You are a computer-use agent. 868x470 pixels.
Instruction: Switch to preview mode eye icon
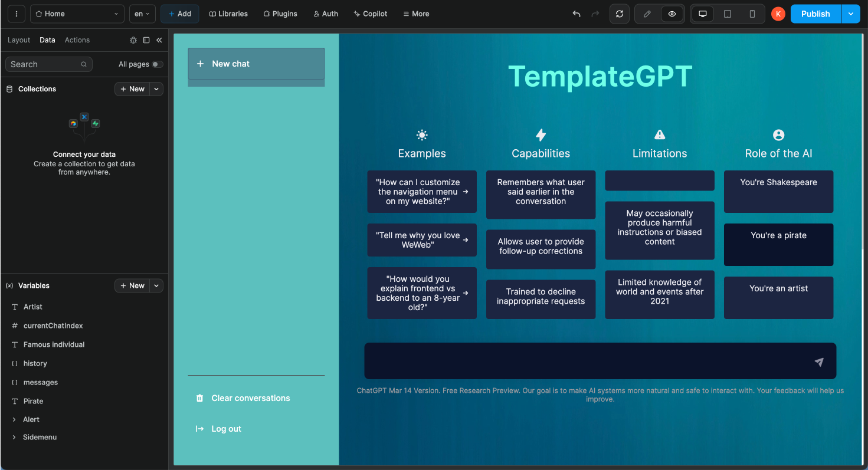(x=672, y=14)
